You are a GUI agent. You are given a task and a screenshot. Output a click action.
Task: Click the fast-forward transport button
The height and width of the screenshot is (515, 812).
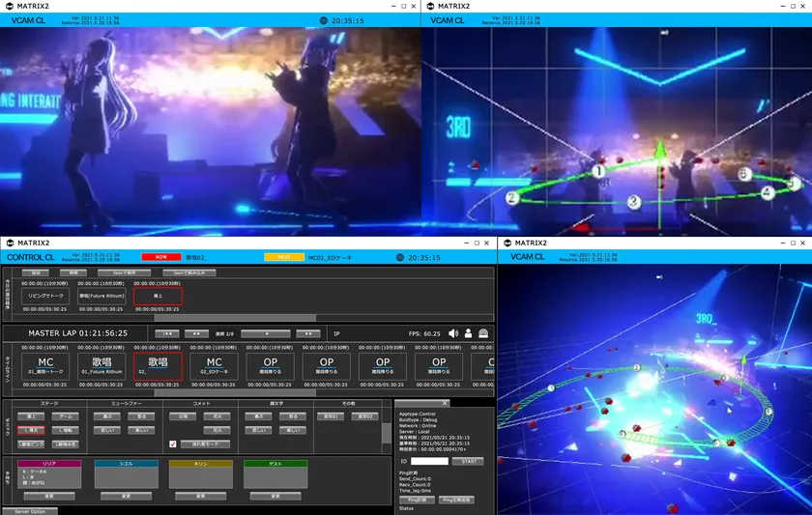click(x=307, y=333)
